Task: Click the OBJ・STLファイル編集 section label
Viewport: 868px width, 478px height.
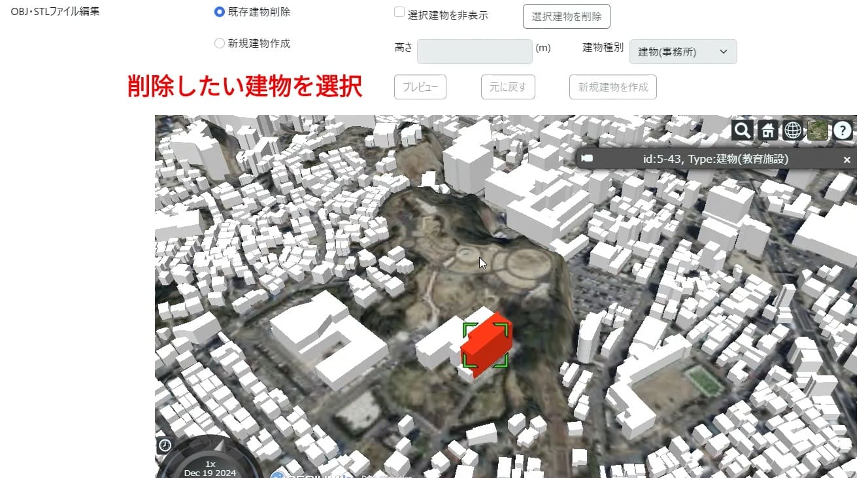Action: [56, 11]
